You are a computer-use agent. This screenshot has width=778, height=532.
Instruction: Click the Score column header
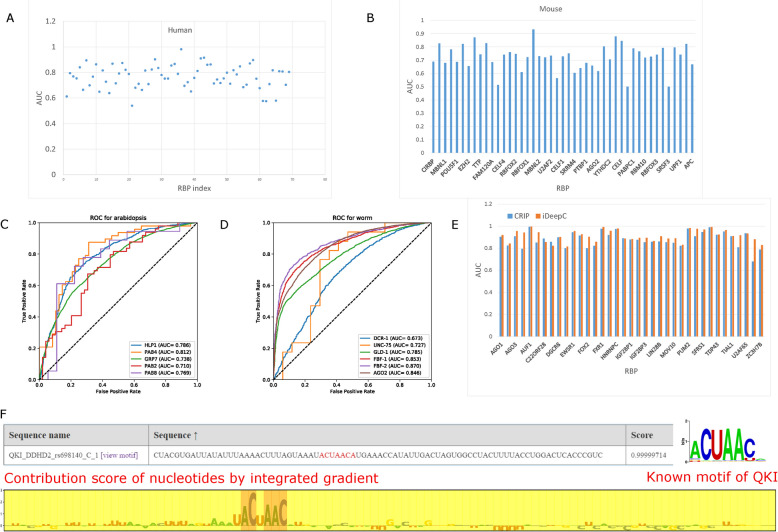(649, 435)
